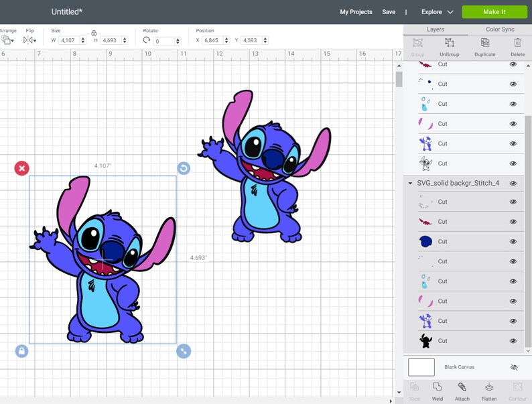The width and height of the screenshot is (532, 404).
Task: Hide the pink ears Cut layer in lower group
Action: click(x=513, y=301)
